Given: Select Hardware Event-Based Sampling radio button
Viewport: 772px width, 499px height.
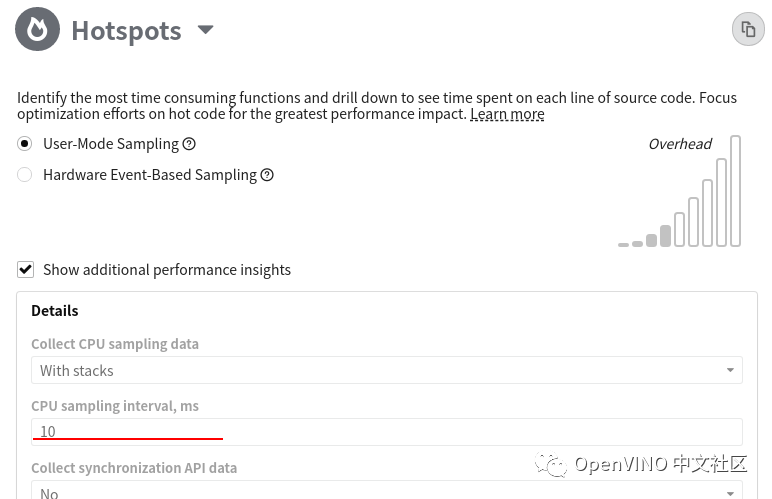Looking at the screenshot, I should 25,175.
